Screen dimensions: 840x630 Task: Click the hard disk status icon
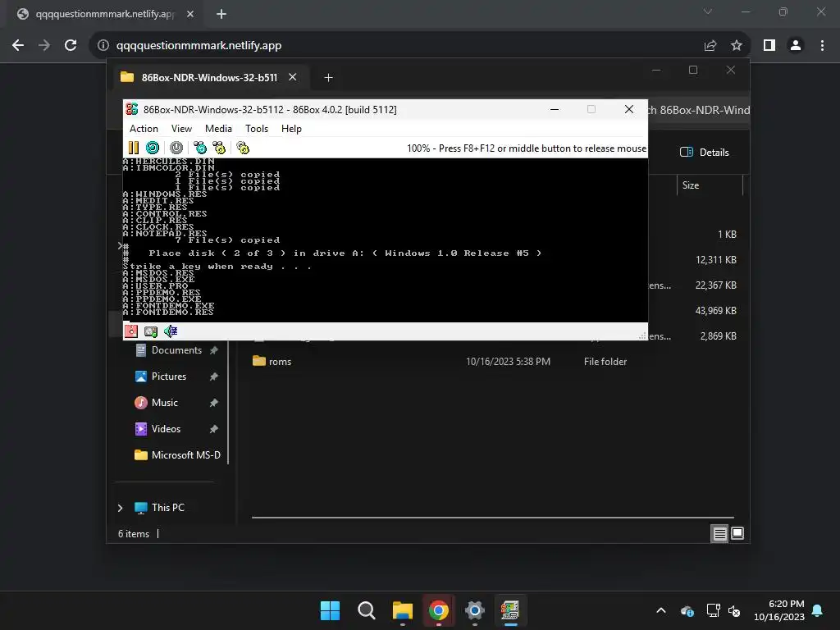(x=151, y=331)
